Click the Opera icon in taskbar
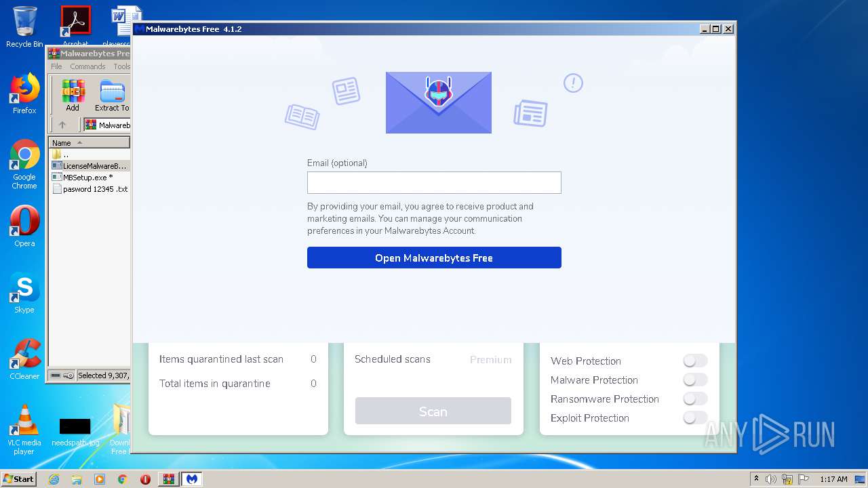868x488 pixels. pyautogui.click(x=145, y=479)
